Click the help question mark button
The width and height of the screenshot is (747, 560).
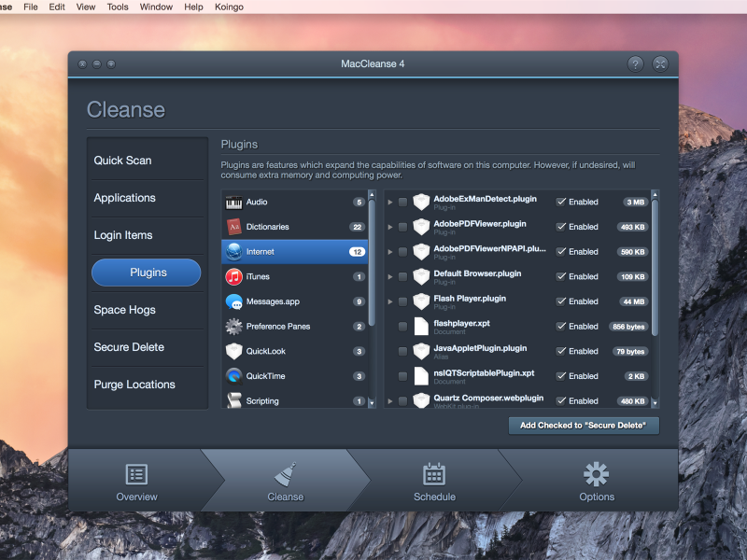click(635, 63)
